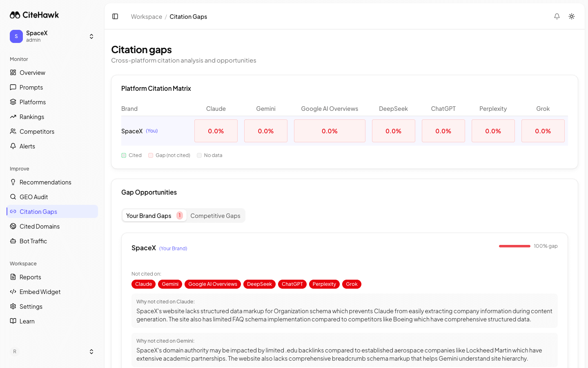
Task: Open Overview in the sidebar
Action: [52, 72]
